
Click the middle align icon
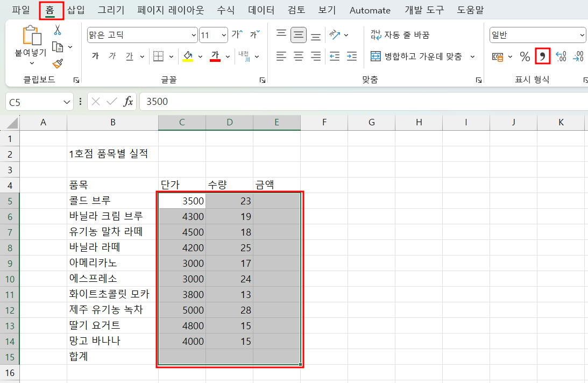coord(299,35)
